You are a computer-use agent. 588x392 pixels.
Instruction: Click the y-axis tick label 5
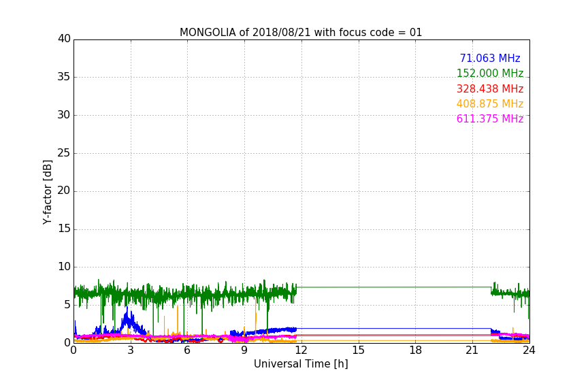click(67, 305)
